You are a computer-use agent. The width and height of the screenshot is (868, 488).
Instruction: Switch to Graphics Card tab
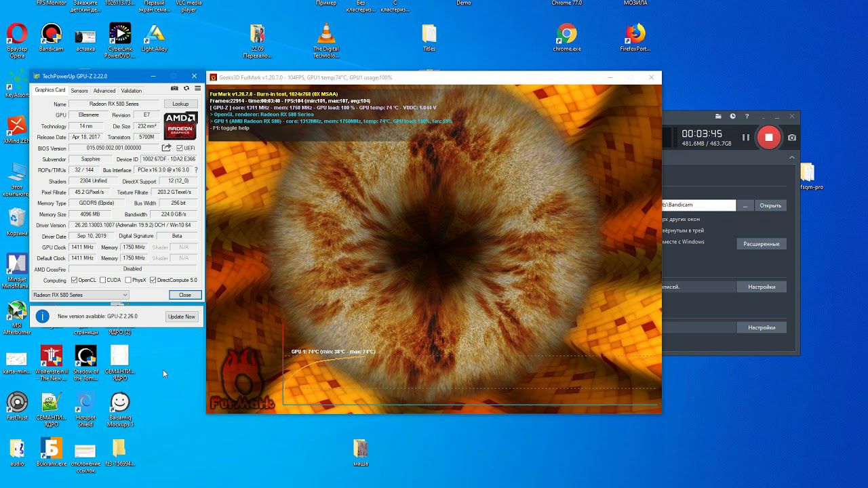(50, 90)
